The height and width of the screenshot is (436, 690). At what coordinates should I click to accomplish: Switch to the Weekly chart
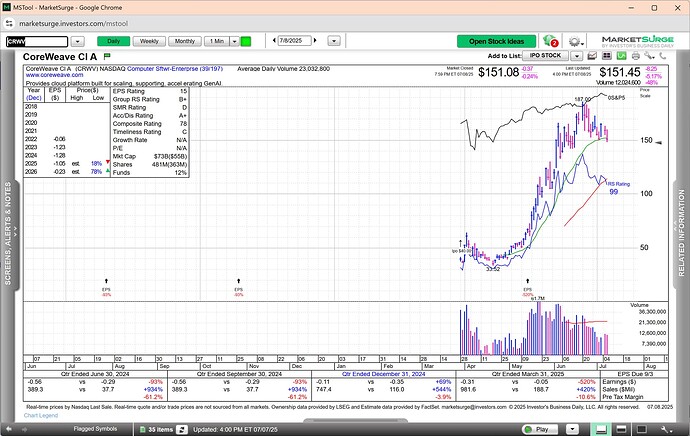tap(149, 41)
